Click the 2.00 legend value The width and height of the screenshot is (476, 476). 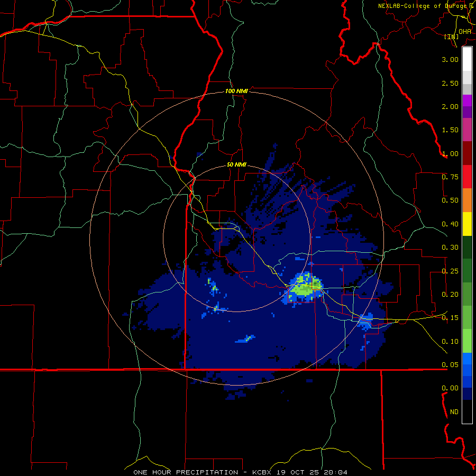[450, 106]
